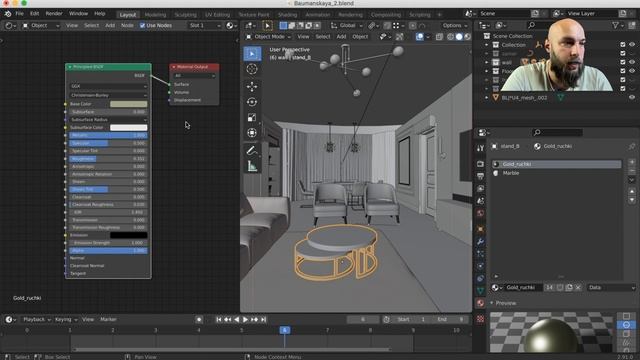Click the unlink X next to Gold_ruchki
The height and width of the screenshot is (360, 640).
pos(578,287)
